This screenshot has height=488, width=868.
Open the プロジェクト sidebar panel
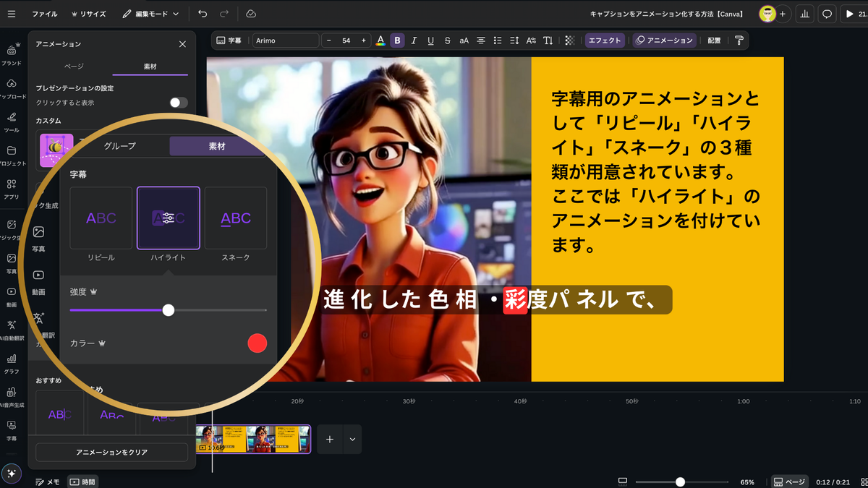pos(12,155)
